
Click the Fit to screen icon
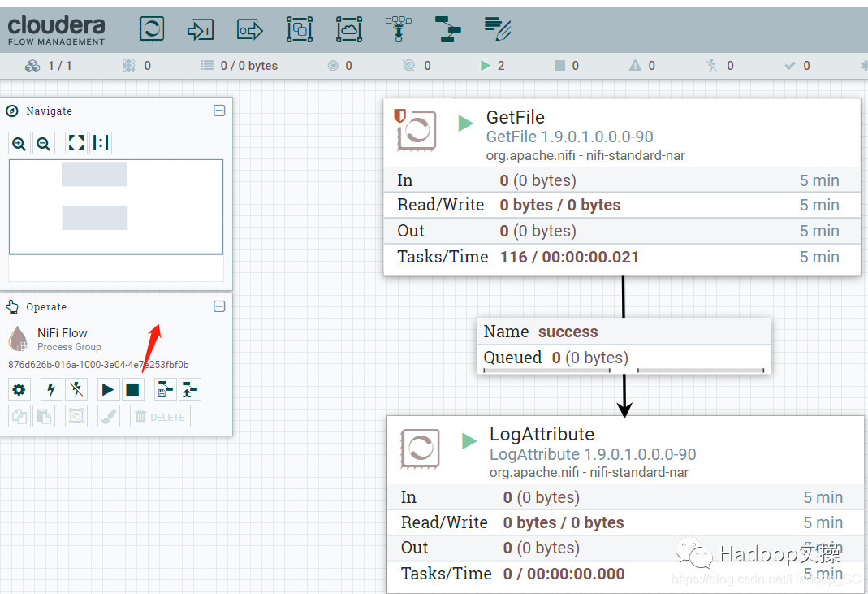[76, 143]
